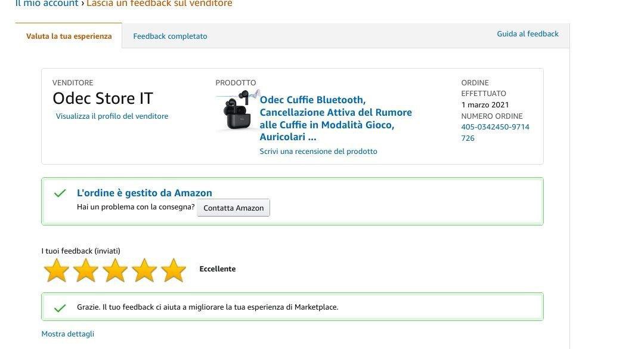Open the Odec headphones product thumbnail
The width and height of the screenshot is (644, 349).
click(x=238, y=111)
